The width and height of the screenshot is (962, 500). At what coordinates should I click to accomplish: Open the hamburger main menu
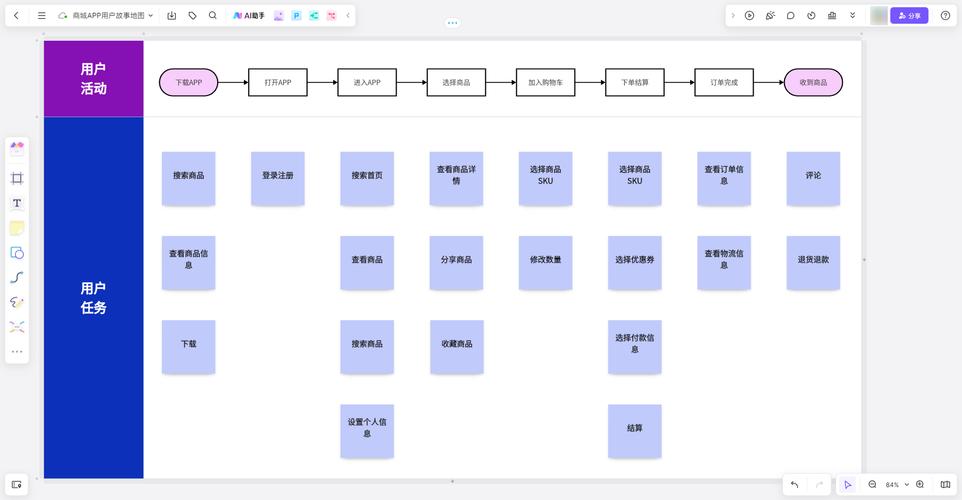click(42, 15)
